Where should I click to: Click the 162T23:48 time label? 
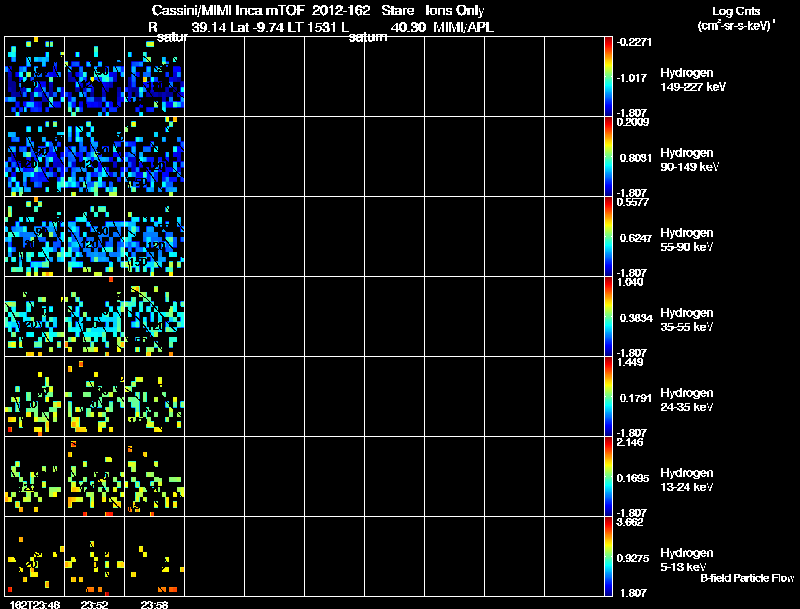(x=35, y=604)
